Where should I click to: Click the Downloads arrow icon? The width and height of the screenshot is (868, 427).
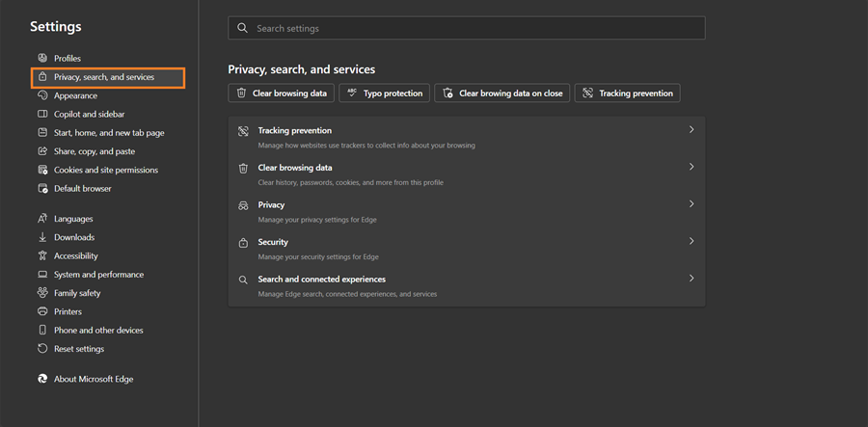coord(42,237)
